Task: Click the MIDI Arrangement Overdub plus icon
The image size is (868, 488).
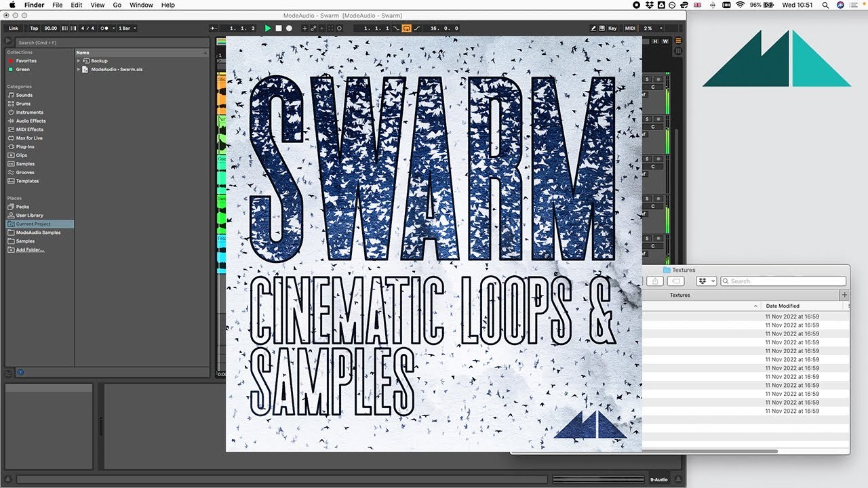Action: (x=304, y=28)
